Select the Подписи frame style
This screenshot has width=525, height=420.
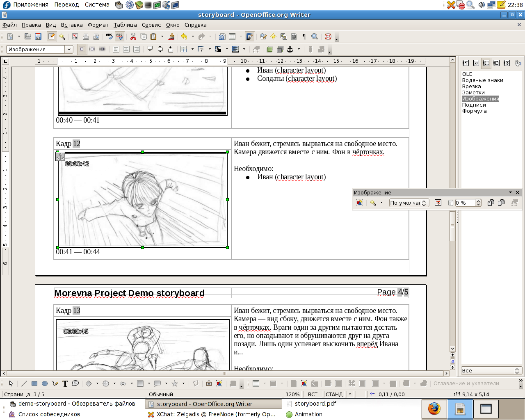click(474, 105)
